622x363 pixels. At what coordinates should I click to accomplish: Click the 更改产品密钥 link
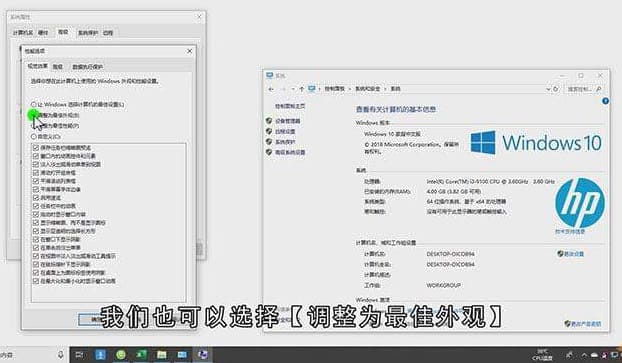point(586,324)
